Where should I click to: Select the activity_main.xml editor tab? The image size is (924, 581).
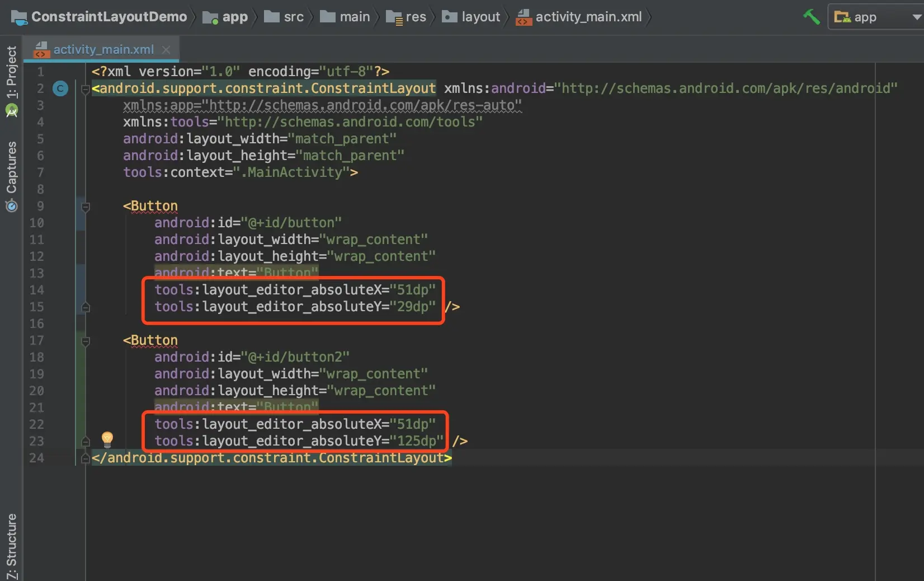[x=101, y=49]
